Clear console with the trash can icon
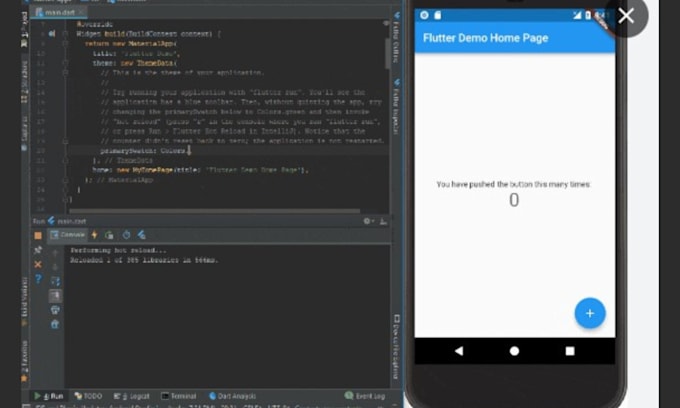This screenshot has height=408, width=680. click(x=55, y=324)
